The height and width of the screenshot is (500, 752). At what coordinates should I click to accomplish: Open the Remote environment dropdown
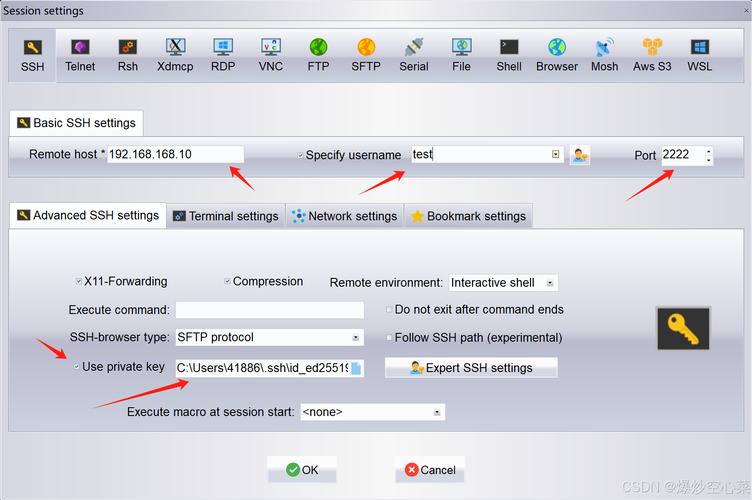[x=503, y=283]
